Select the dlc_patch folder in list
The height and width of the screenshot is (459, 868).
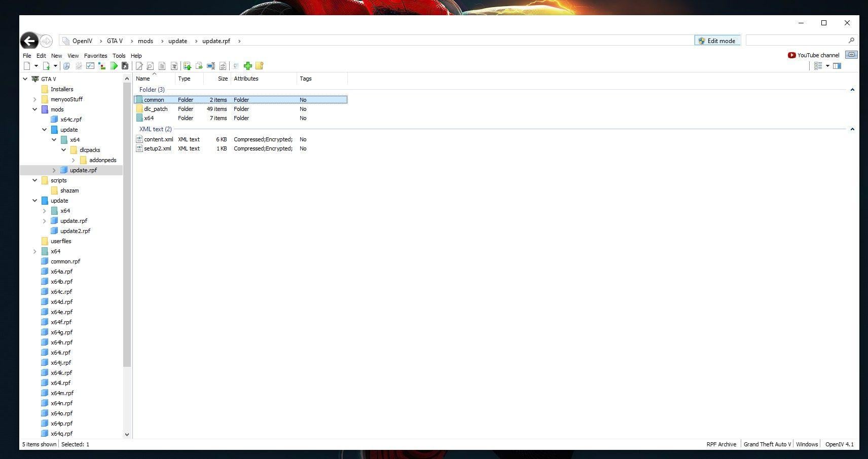(x=156, y=109)
